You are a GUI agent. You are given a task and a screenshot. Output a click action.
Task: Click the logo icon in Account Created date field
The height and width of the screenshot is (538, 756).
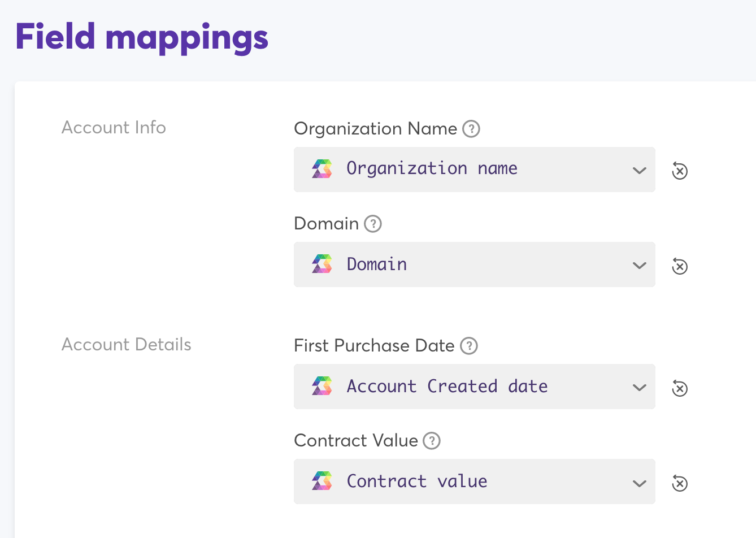click(322, 386)
